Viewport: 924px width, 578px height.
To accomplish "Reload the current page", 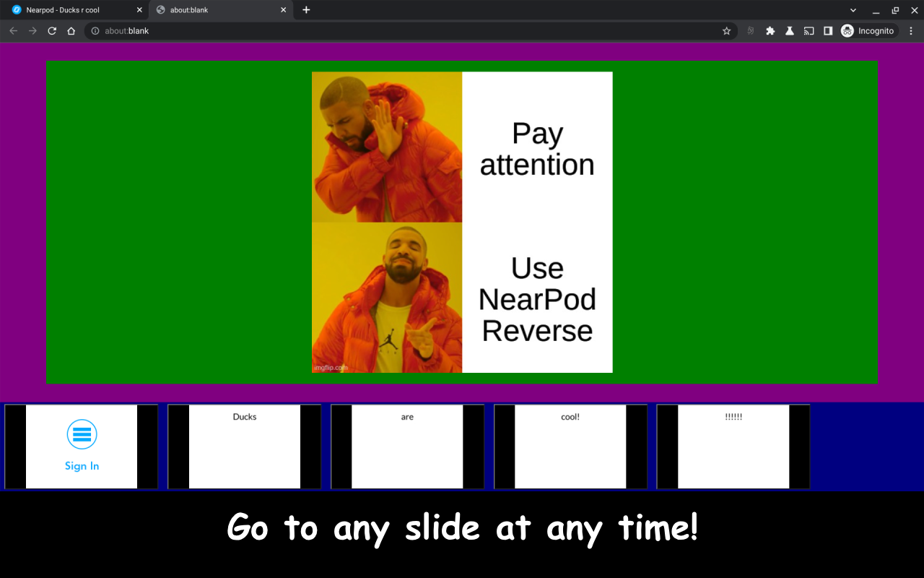I will pyautogui.click(x=52, y=31).
